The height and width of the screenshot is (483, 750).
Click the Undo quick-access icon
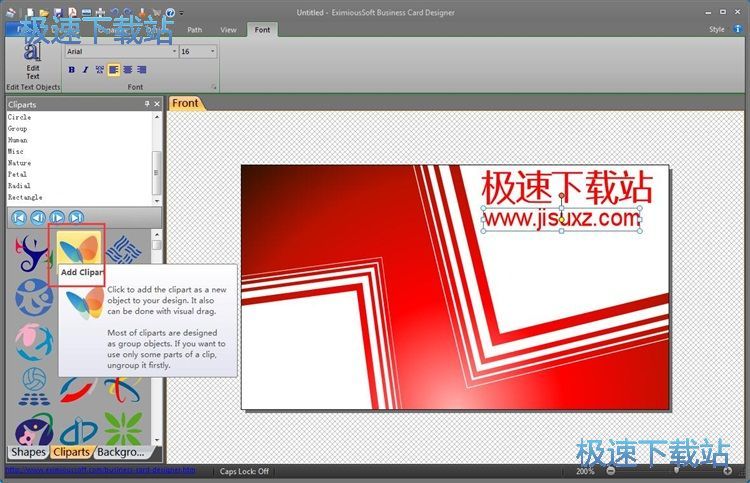coord(114,12)
